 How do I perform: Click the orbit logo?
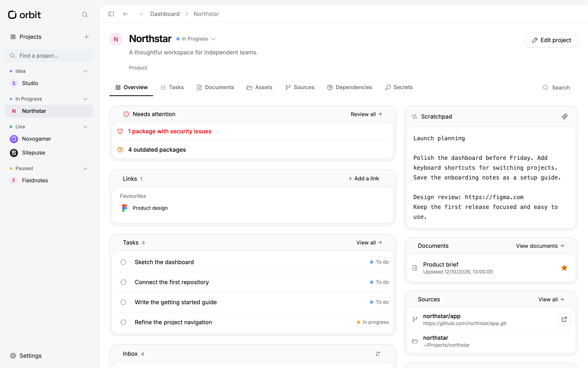tap(24, 15)
